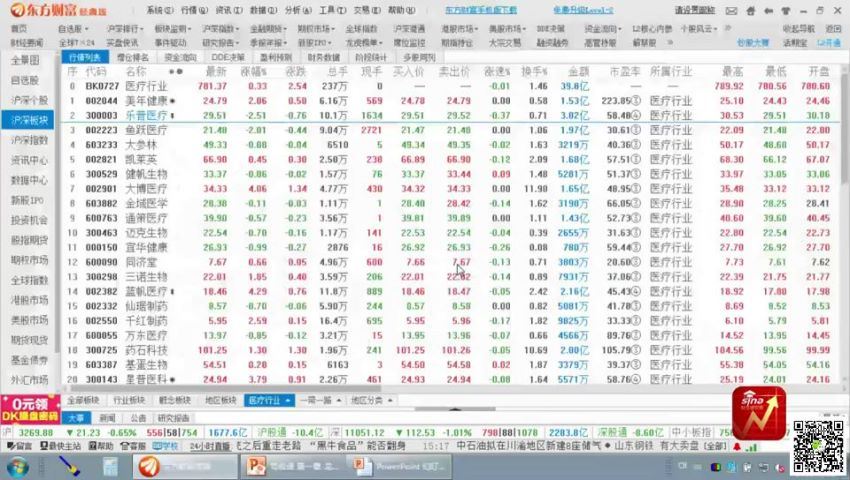This screenshot has height=480, width=850.
Task: Click the printer icon in title bar
Action: (750, 10)
